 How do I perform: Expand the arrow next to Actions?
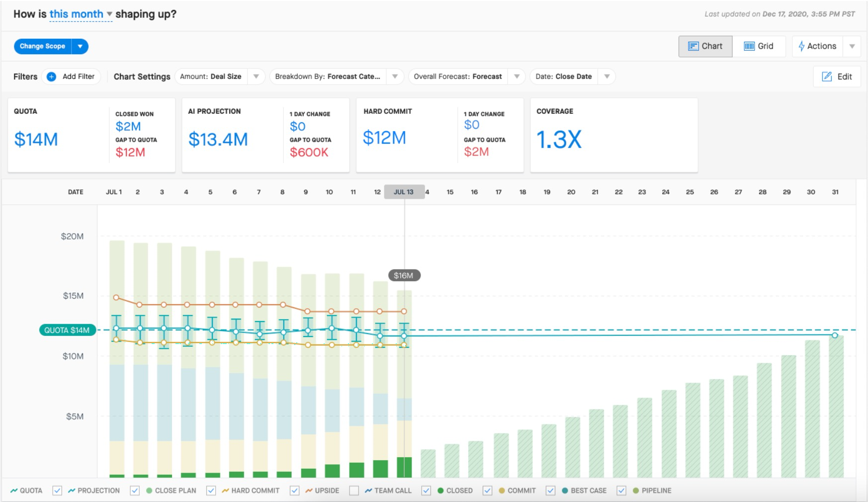tap(852, 46)
